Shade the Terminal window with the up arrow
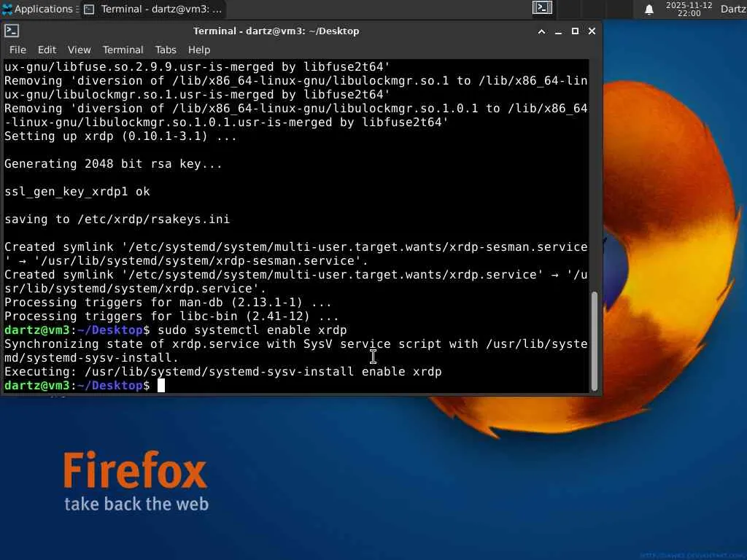 click(541, 31)
